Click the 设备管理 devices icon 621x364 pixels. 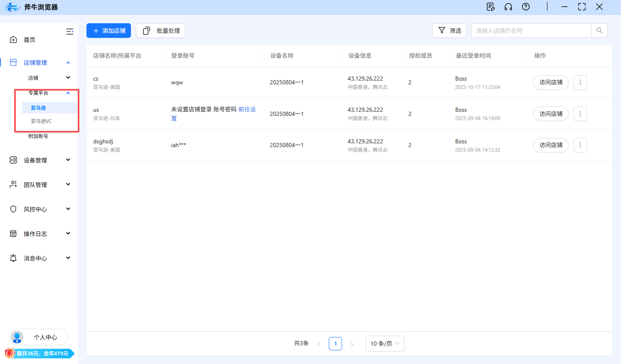click(x=12, y=160)
